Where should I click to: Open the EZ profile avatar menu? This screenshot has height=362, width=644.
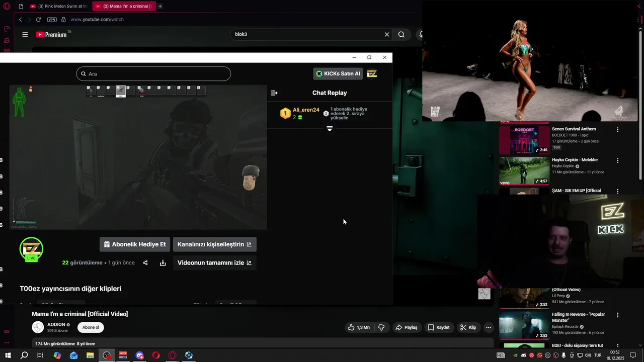[x=372, y=73]
